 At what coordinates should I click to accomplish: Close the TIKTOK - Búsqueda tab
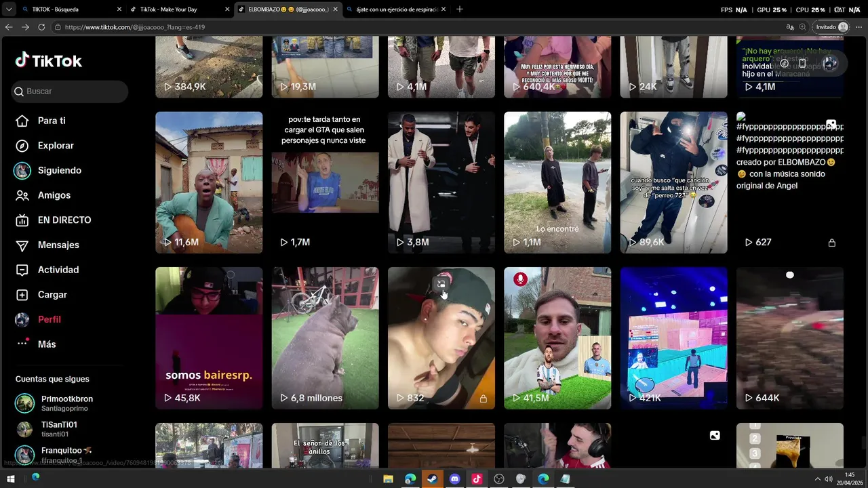(119, 9)
